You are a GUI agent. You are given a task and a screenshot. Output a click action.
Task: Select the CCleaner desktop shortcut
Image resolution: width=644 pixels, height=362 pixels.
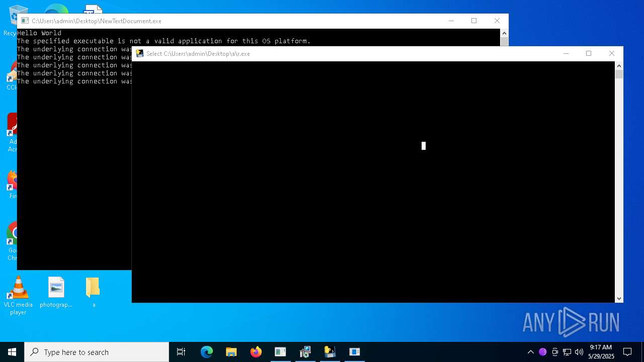tap(11, 76)
